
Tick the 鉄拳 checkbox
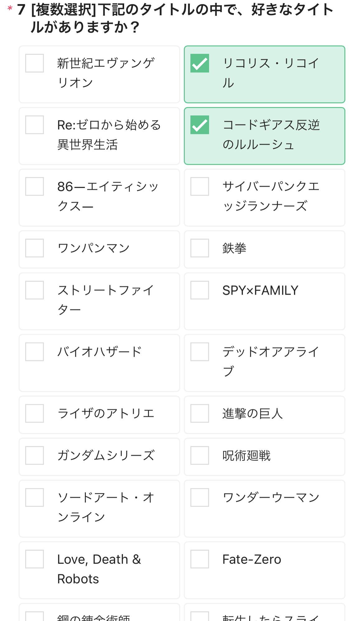click(200, 248)
